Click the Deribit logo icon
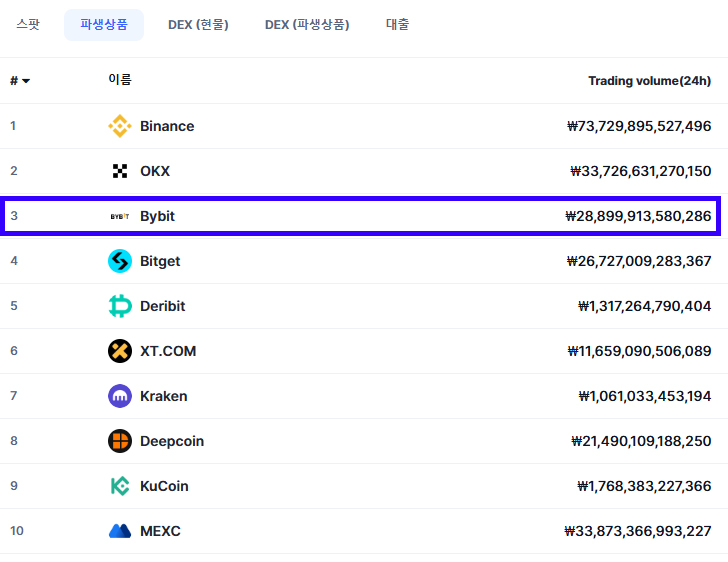 pos(120,306)
